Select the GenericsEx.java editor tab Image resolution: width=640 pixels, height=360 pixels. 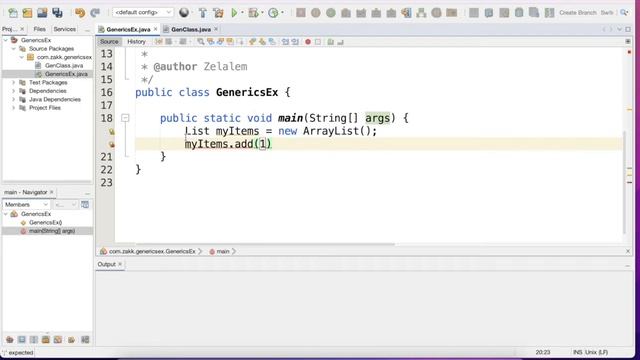click(128, 29)
